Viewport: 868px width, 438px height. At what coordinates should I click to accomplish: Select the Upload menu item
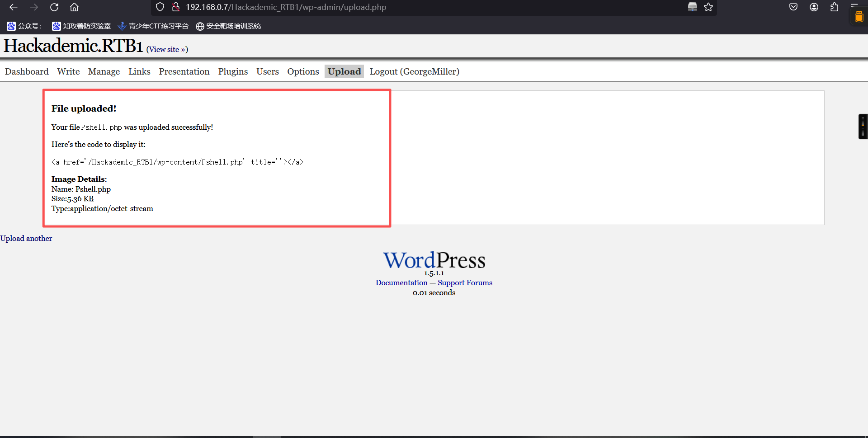(x=344, y=71)
